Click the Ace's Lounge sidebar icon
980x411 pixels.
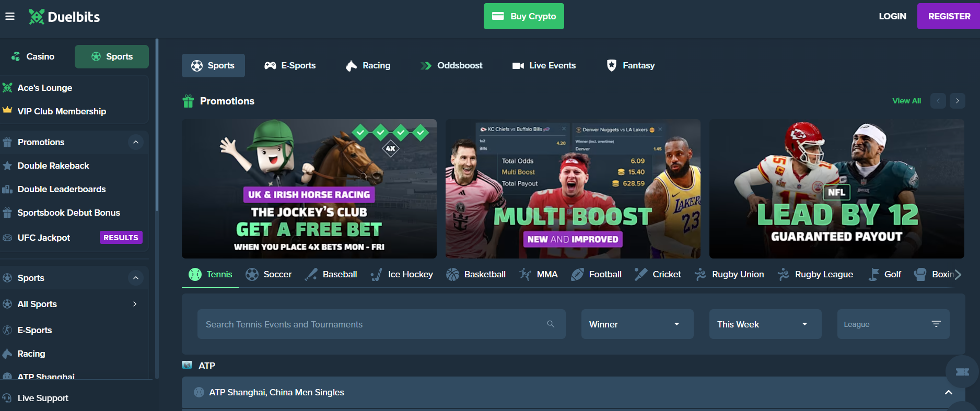tap(7, 88)
